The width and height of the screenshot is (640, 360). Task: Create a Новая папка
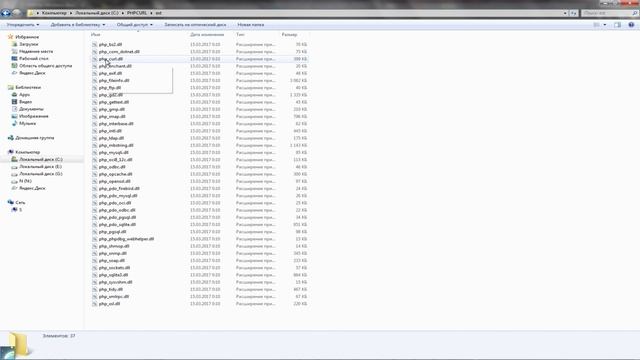coord(251,25)
